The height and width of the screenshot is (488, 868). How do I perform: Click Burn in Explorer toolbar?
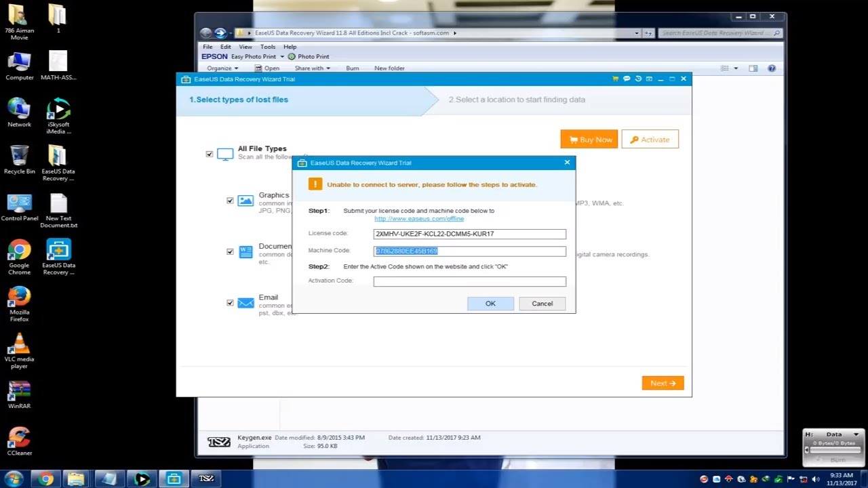(353, 68)
